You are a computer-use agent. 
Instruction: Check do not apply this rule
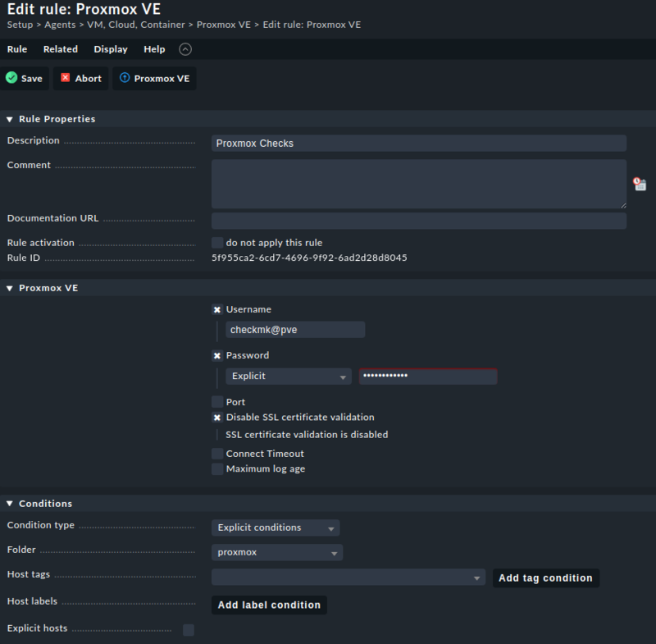pyautogui.click(x=216, y=242)
